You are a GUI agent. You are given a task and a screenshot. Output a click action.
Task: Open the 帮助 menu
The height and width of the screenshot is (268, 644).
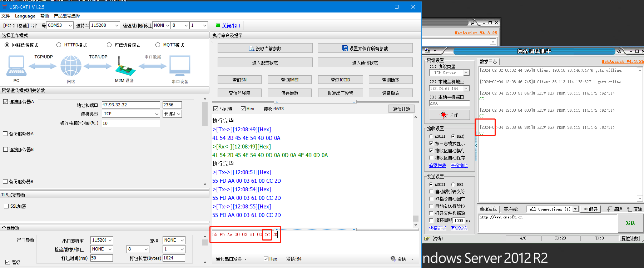45,16
